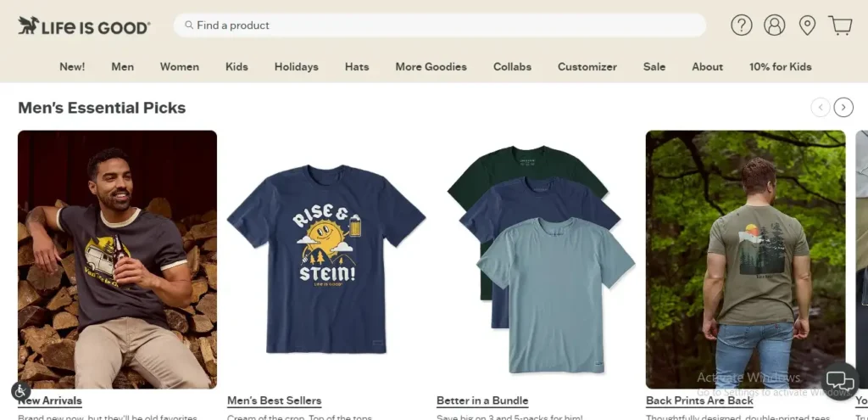868x420 pixels.
Task: Open the Rise & Stein t-shirt image
Action: tap(326, 259)
